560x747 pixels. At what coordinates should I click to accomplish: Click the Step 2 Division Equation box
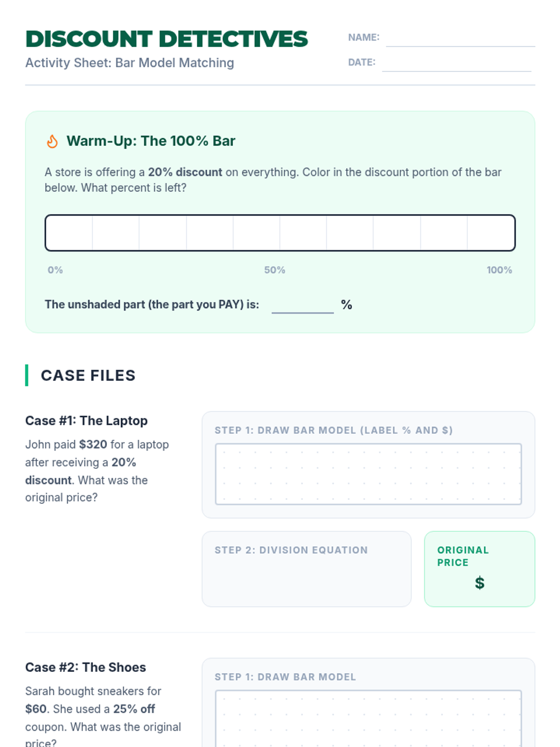click(x=307, y=569)
